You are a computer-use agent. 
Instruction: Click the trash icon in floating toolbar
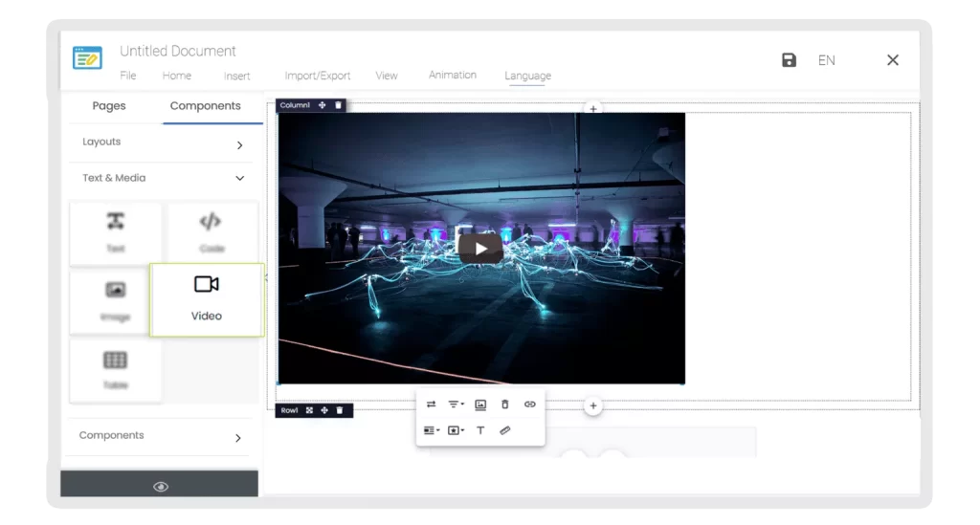pos(505,405)
